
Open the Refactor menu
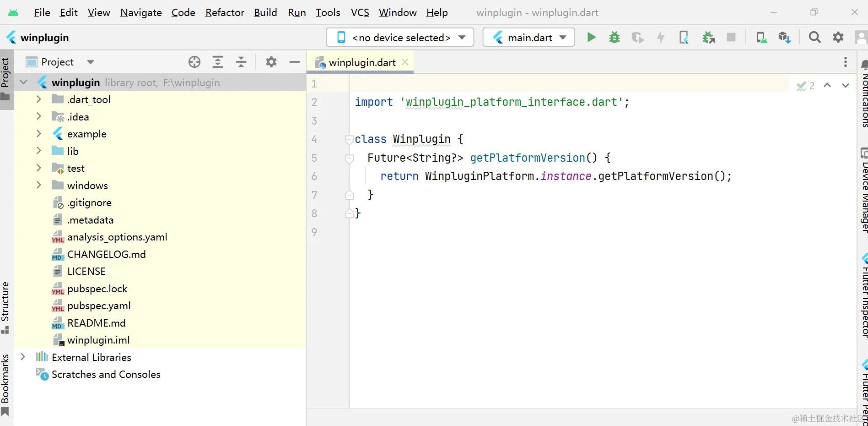pos(225,12)
